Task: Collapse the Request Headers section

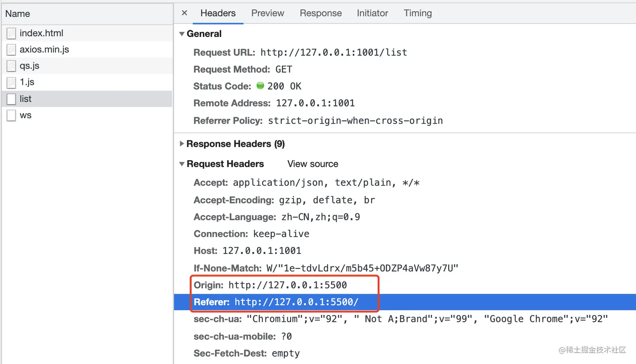Action: pyautogui.click(x=182, y=164)
